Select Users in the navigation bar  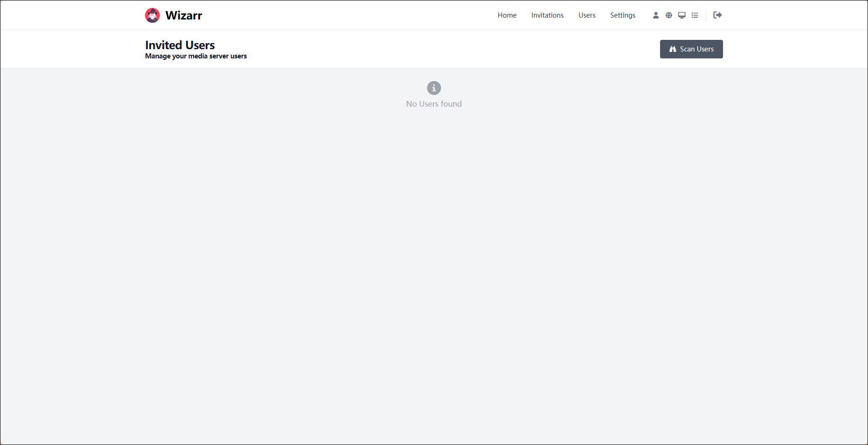point(587,15)
